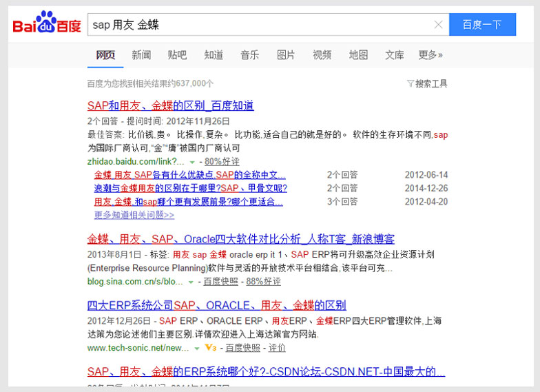Open '浪潮与金蝶用友的区别在于哪里' sub-result
540x392 pixels.
tap(190, 189)
